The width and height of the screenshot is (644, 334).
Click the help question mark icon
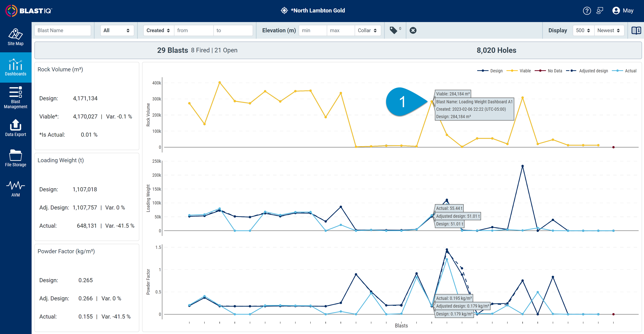point(587,10)
